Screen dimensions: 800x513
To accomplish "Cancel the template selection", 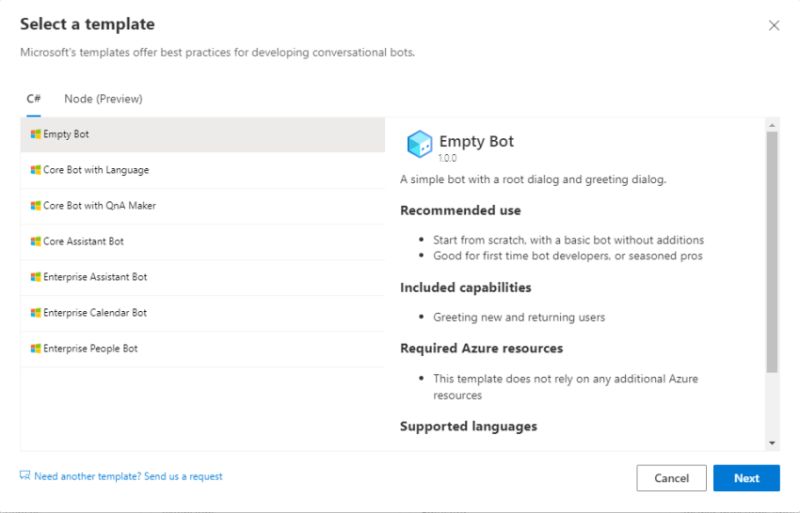I will click(671, 478).
